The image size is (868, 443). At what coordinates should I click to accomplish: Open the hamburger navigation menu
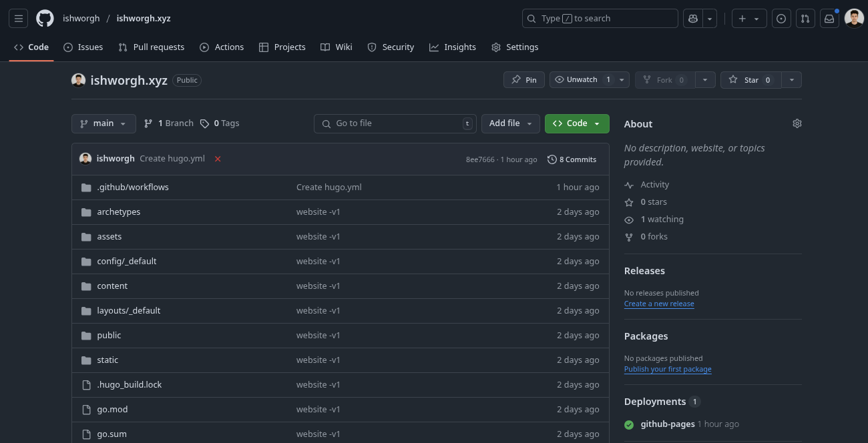18,18
